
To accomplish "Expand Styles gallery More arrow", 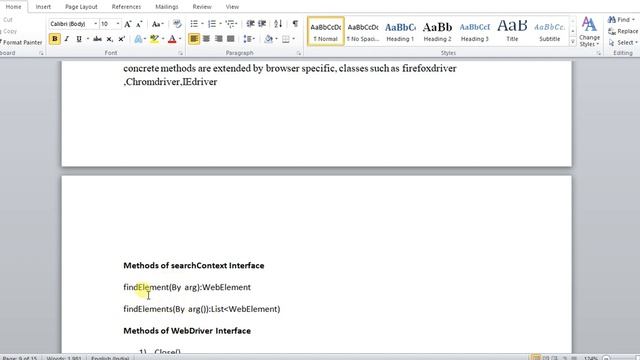I will coord(572,42).
